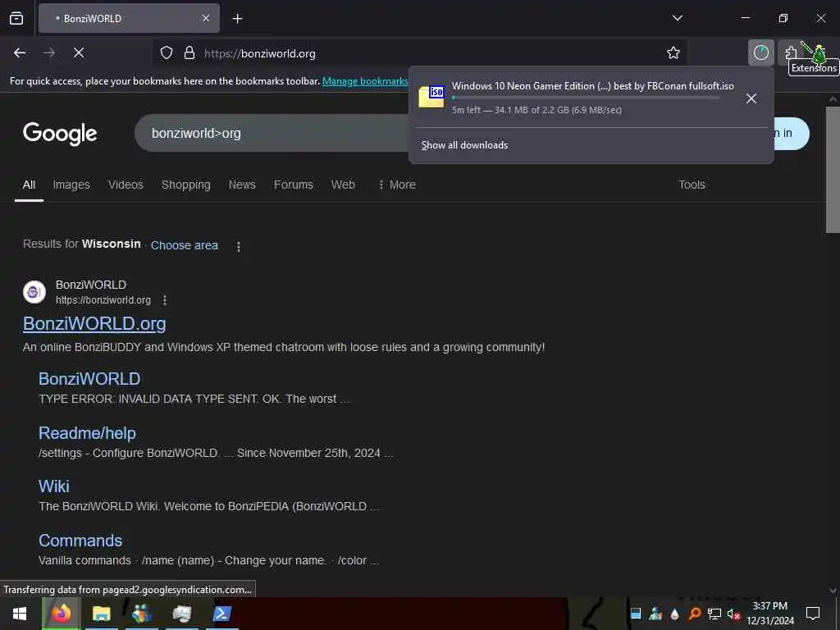Switch to the Forums tab
Image resolution: width=840 pixels, height=630 pixels.
click(294, 185)
